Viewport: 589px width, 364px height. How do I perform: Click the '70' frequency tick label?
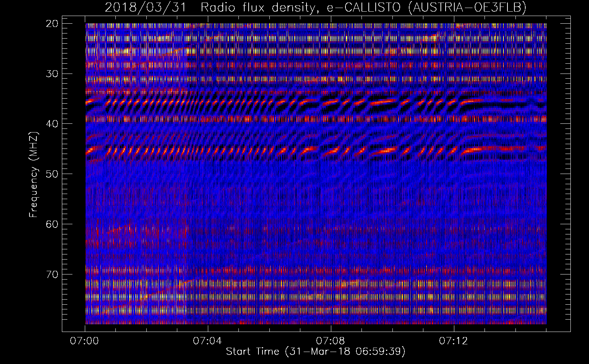[x=52, y=274]
